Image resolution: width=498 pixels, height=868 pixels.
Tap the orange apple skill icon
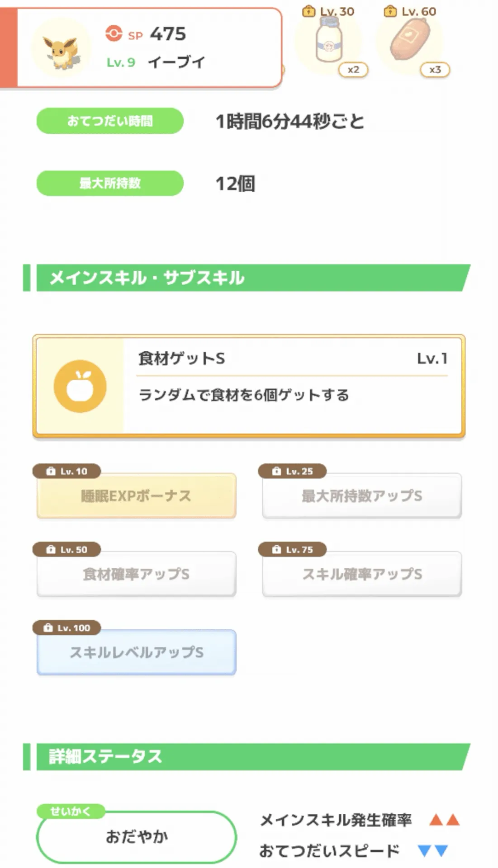coord(80,387)
